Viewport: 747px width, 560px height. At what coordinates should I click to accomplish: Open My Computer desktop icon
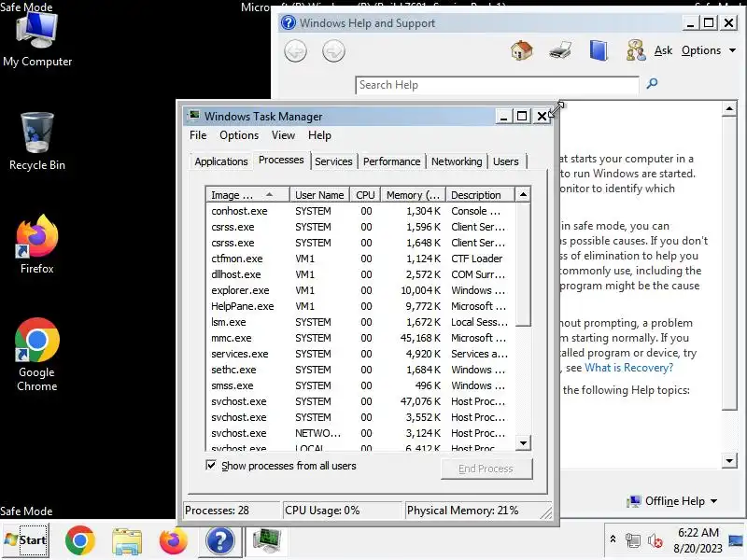37,40
